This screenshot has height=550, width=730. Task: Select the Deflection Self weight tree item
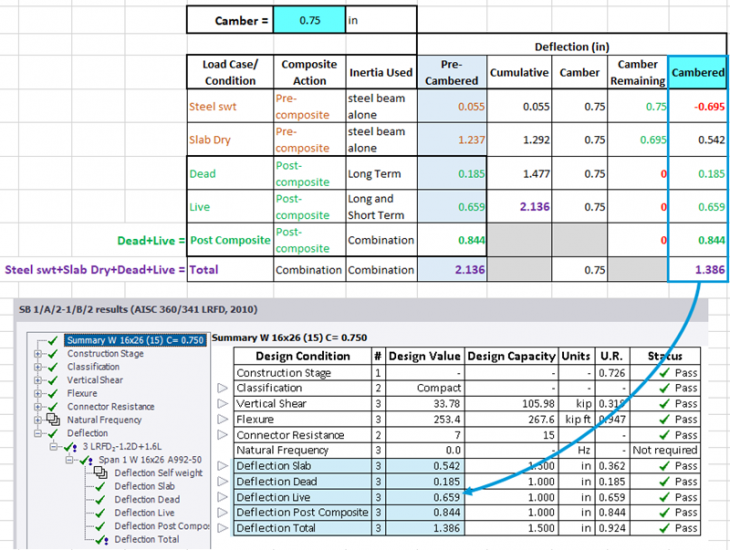(158, 473)
